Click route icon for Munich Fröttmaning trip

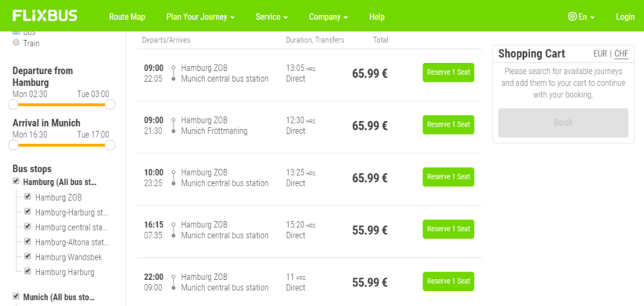174,125
